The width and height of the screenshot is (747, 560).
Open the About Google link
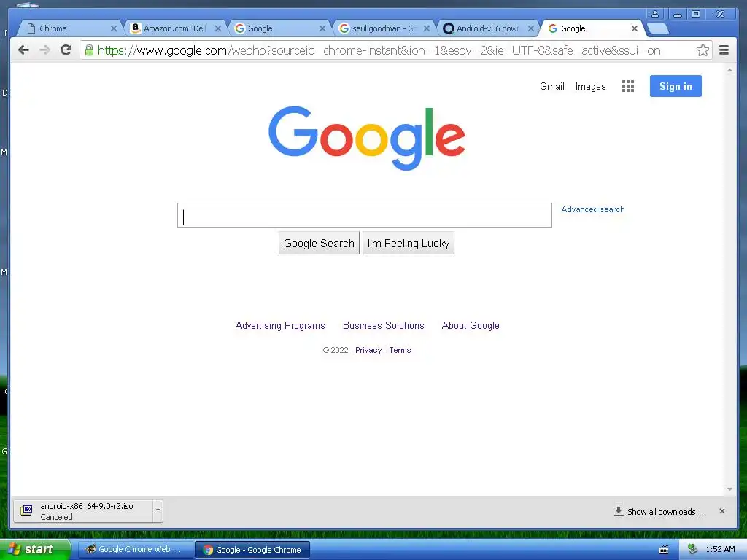click(x=471, y=326)
